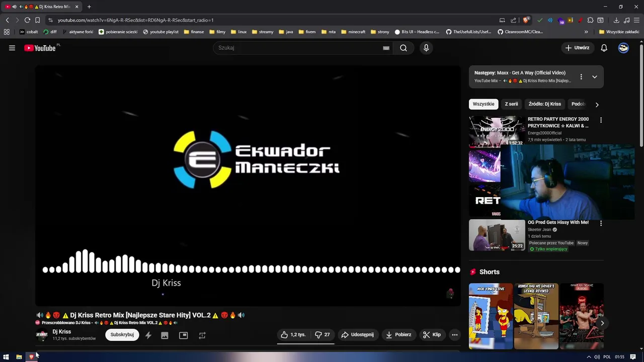Open browser downloads arrow icon

[x=616, y=20]
